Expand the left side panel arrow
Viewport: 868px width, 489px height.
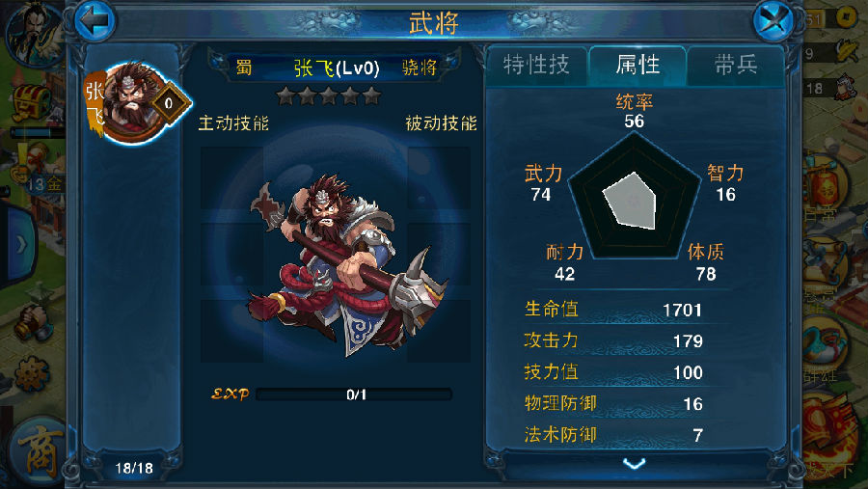21,244
